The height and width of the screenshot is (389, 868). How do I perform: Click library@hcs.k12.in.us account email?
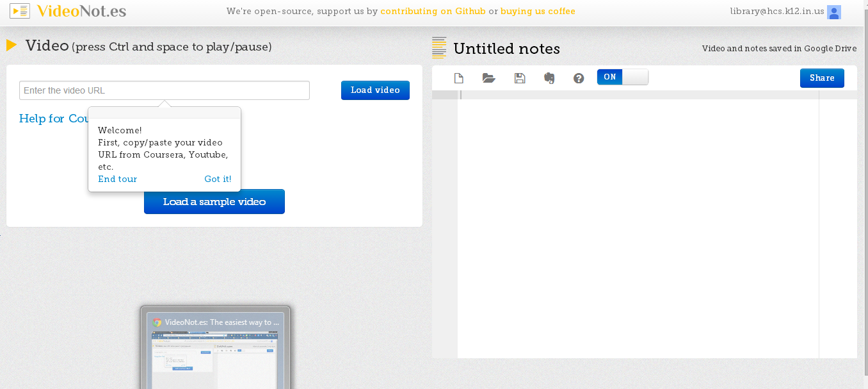pos(777,12)
